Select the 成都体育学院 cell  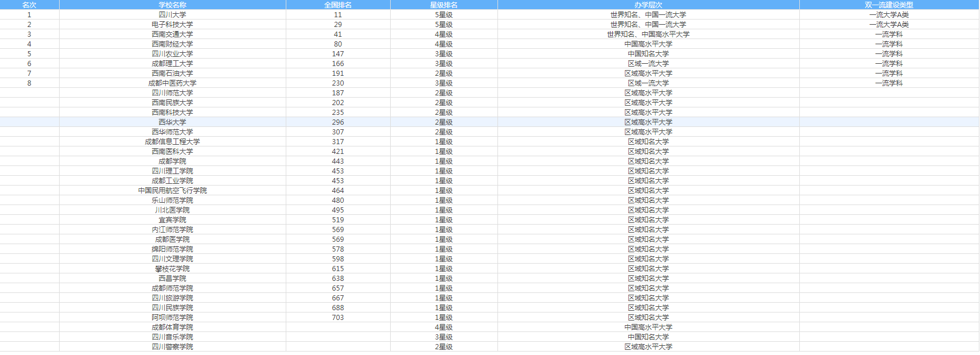point(172,327)
